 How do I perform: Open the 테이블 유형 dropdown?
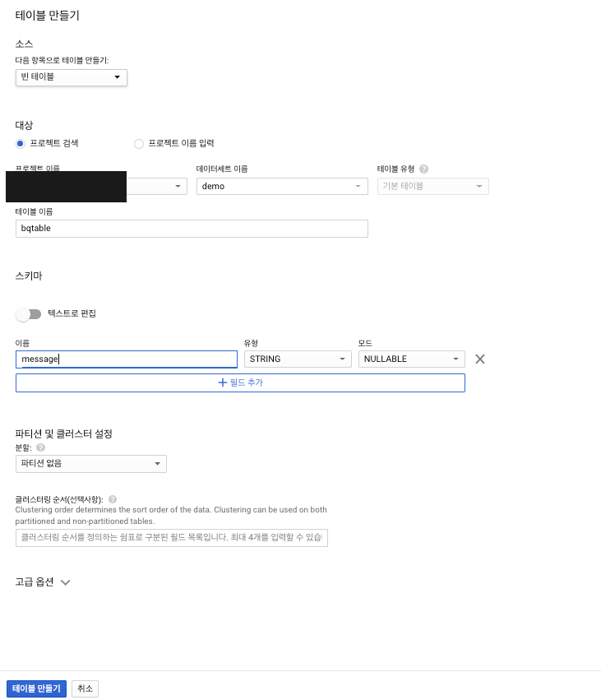click(x=432, y=186)
